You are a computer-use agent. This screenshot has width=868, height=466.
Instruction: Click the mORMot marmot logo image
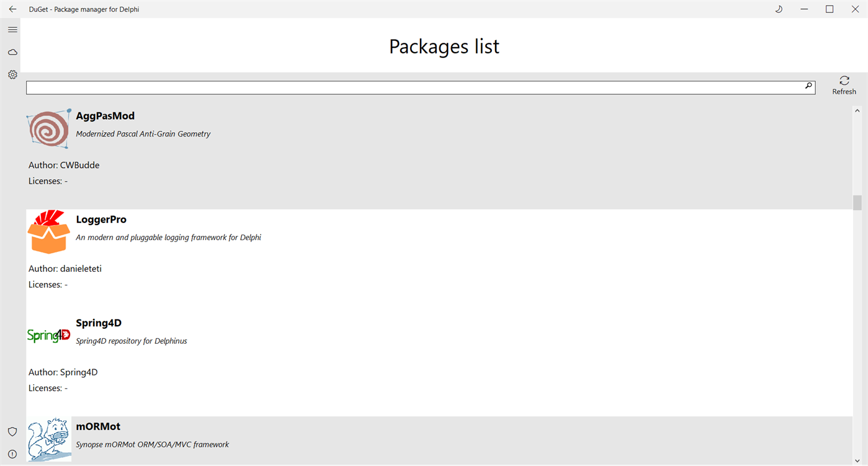click(x=49, y=439)
